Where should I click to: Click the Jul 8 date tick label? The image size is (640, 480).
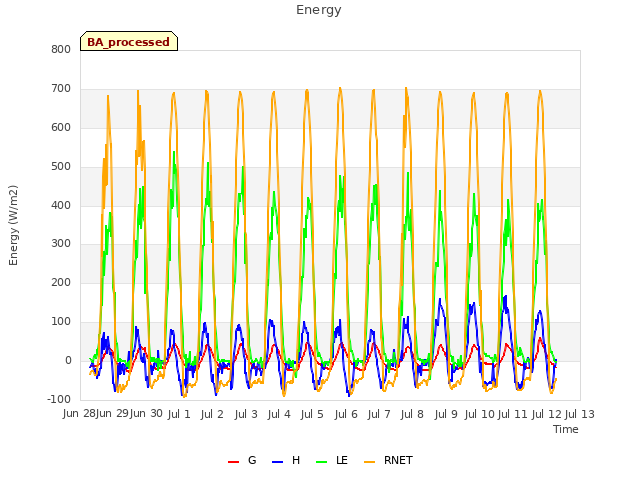tap(412, 414)
